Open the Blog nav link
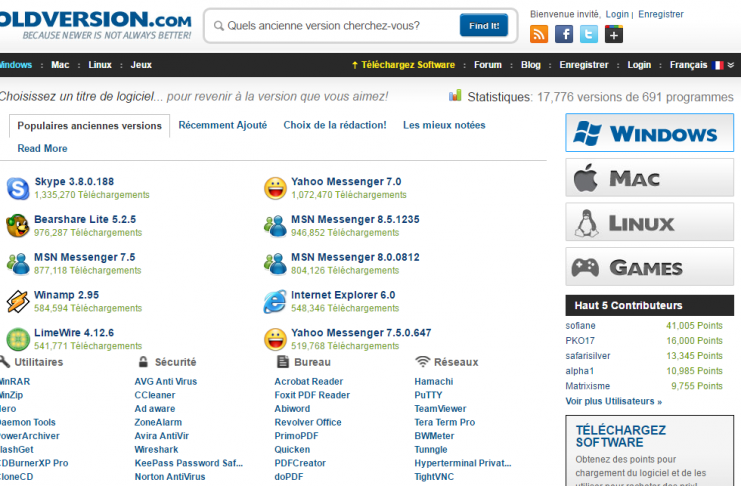 531,65
